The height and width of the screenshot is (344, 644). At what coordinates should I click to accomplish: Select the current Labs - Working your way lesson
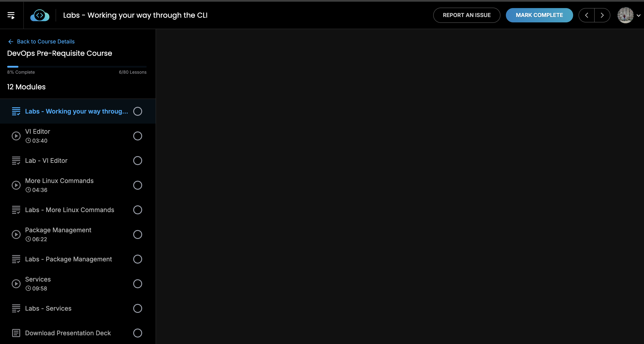[x=76, y=111]
